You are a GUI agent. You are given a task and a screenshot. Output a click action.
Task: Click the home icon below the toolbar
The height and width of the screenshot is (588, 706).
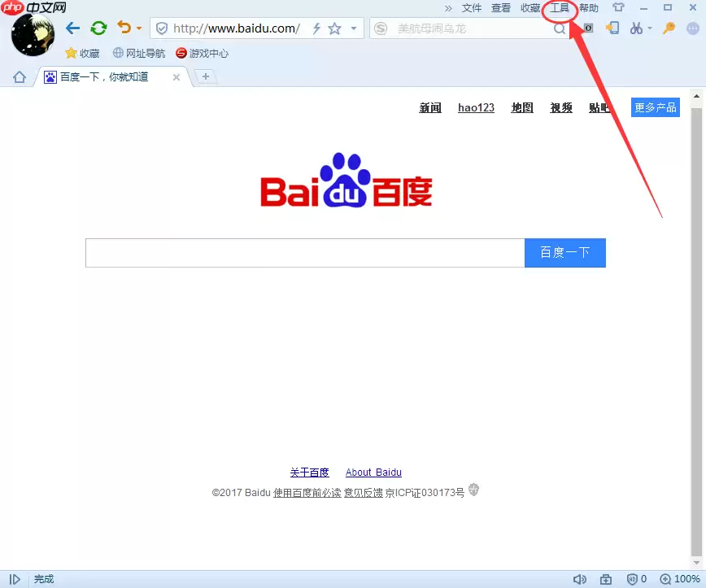pyautogui.click(x=18, y=75)
